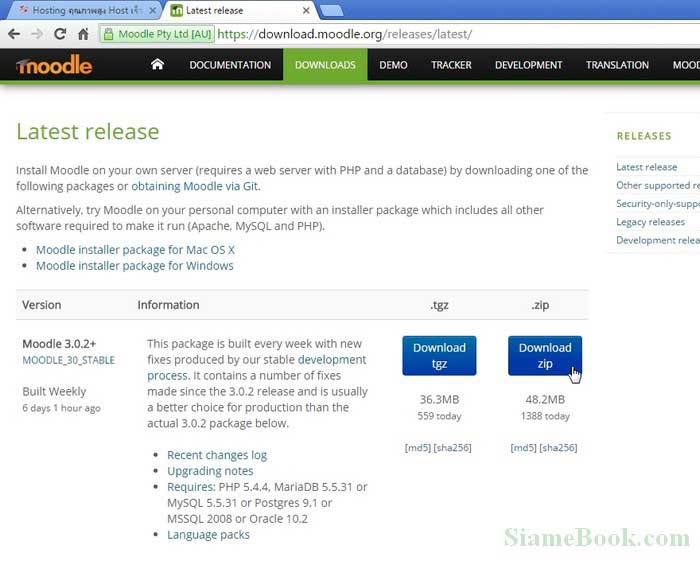Viewport: 700px width, 565px height.
Task: Click the 'Requires:' link
Action: [x=192, y=487]
